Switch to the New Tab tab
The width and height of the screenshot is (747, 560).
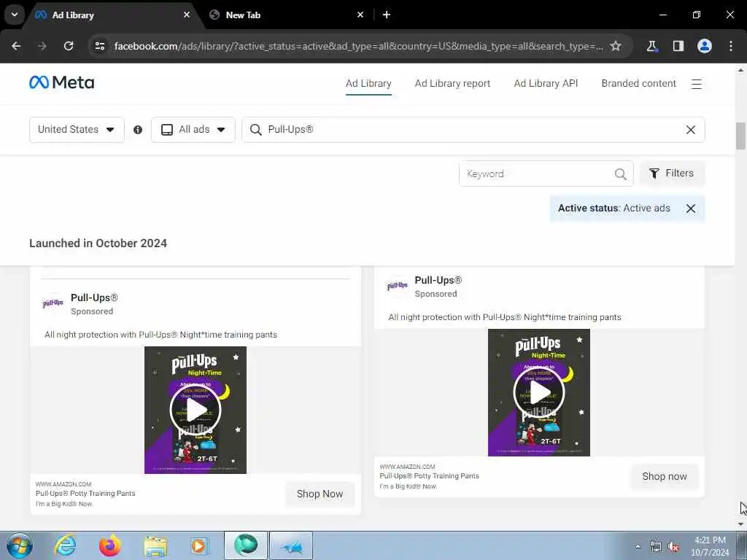(286, 15)
